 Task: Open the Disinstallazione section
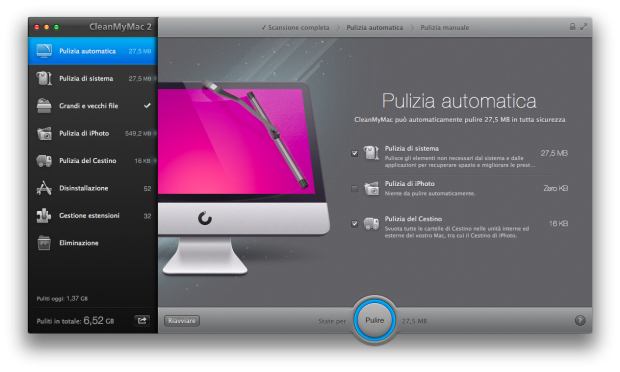coord(93,188)
